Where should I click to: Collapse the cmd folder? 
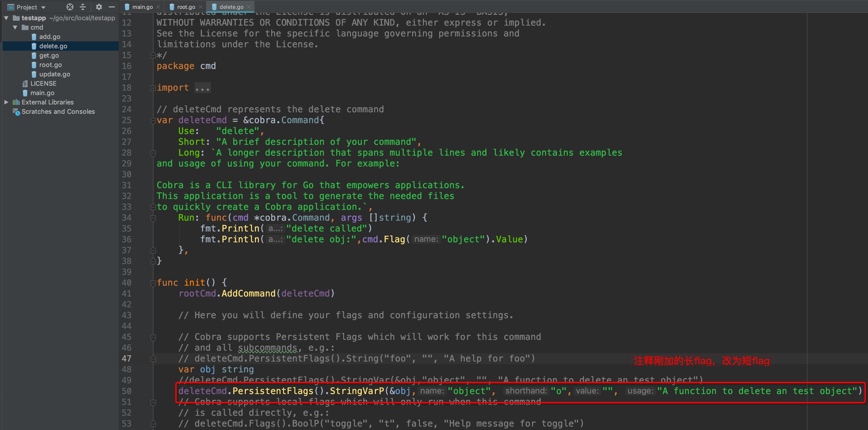pos(15,27)
